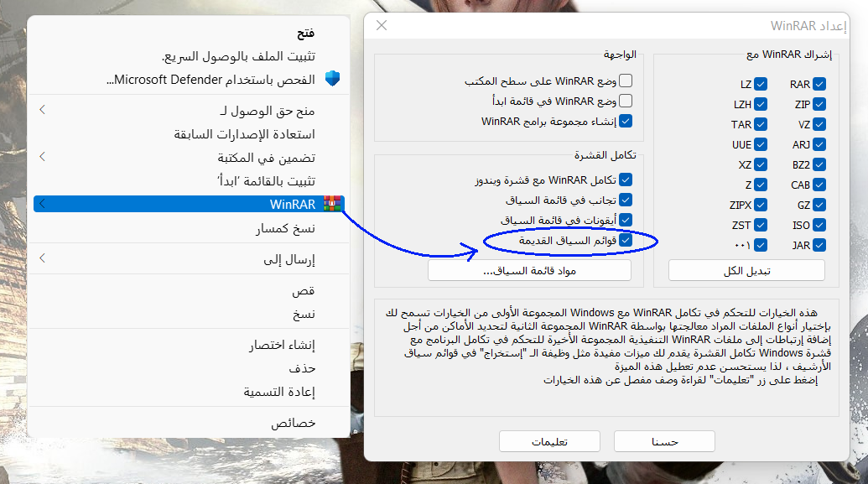Uncheck 'إنشاء مجموعة برامج WinRAR'
868x484 pixels.
tap(626, 121)
